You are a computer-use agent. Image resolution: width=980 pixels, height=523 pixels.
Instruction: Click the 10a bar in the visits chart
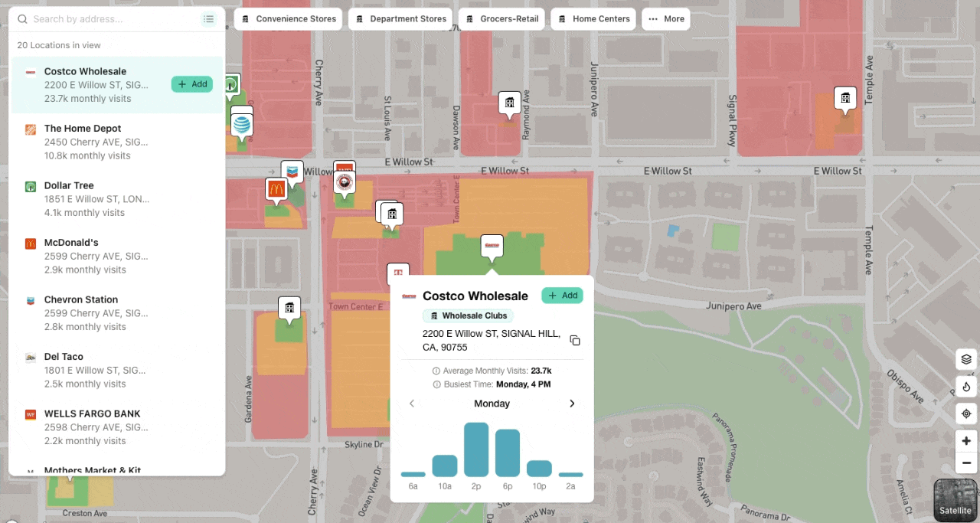click(x=445, y=466)
